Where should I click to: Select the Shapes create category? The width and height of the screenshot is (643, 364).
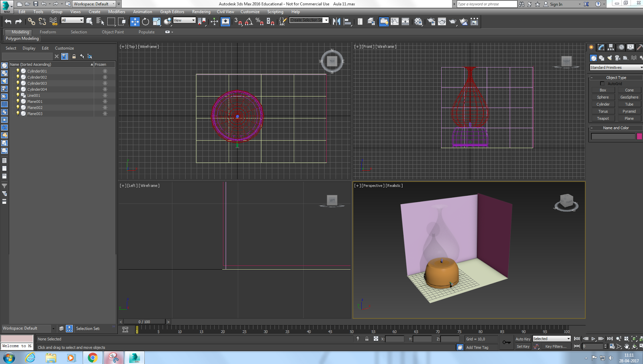602,58
